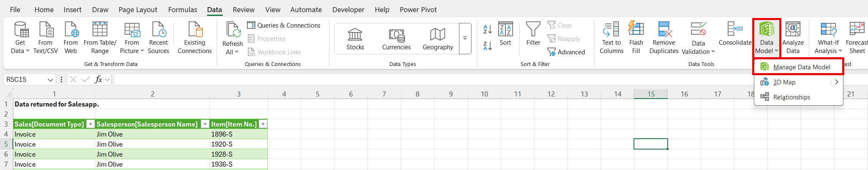Select Relationships menu item
The image size is (868, 170).
[798, 97]
